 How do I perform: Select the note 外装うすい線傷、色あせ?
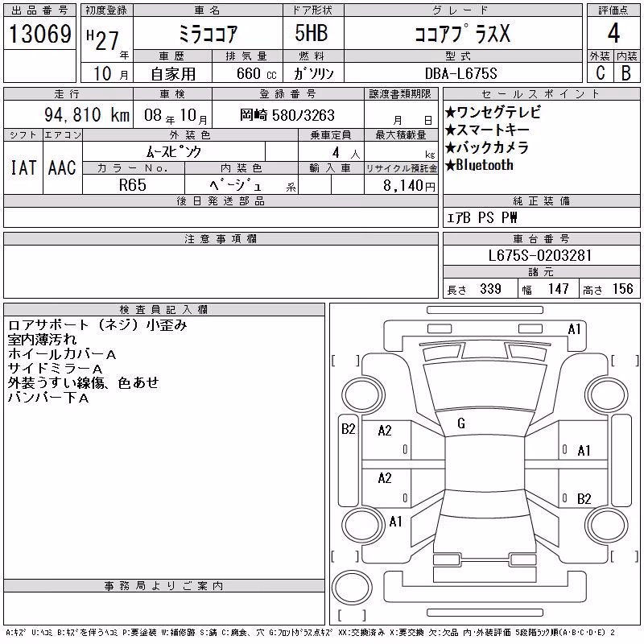coord(84,383)
